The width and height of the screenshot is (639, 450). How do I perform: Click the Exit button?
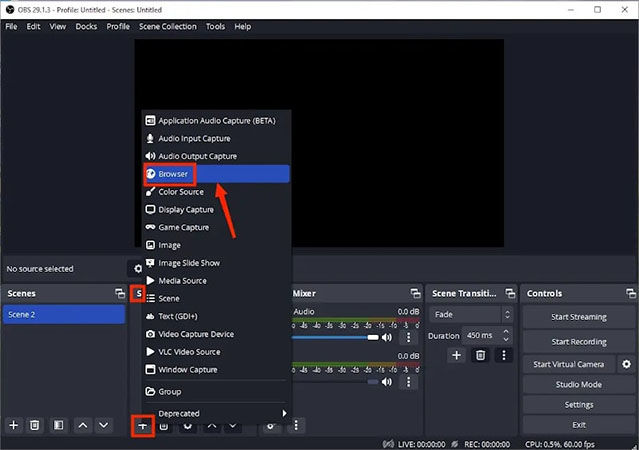[579, 425]
